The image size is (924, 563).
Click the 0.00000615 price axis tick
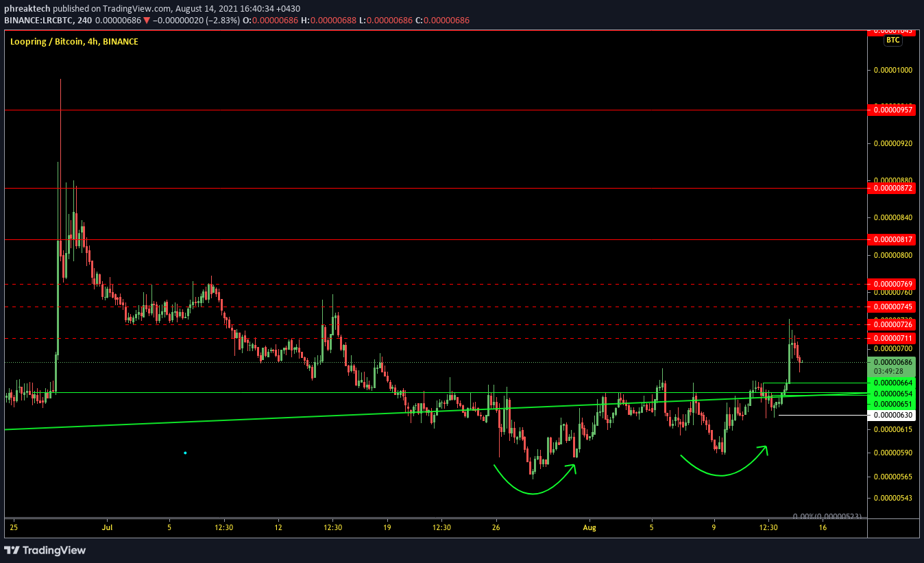(894, 429)
